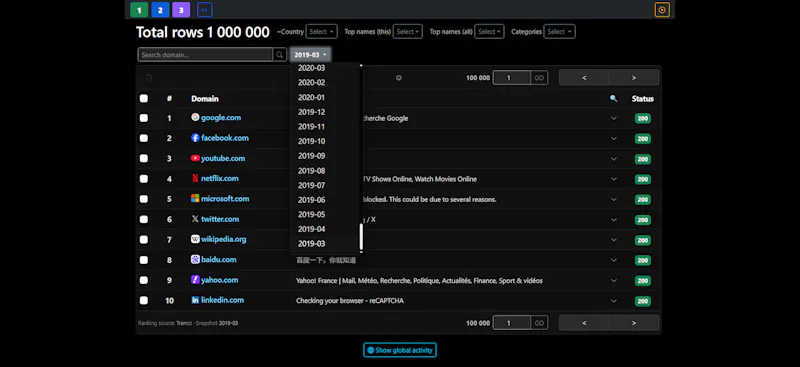Click the Search domain input field
The width and height of the screenshot is (800, 367).
(x=205, y=55)
